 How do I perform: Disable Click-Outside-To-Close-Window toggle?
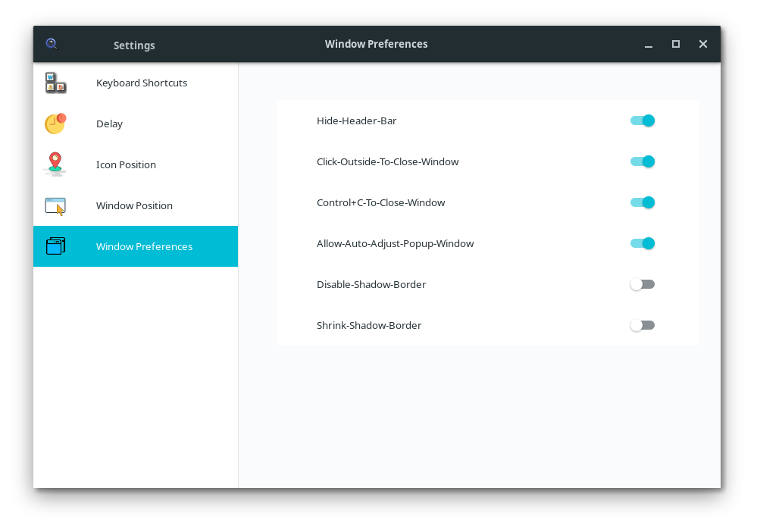(x=642, y=161)
